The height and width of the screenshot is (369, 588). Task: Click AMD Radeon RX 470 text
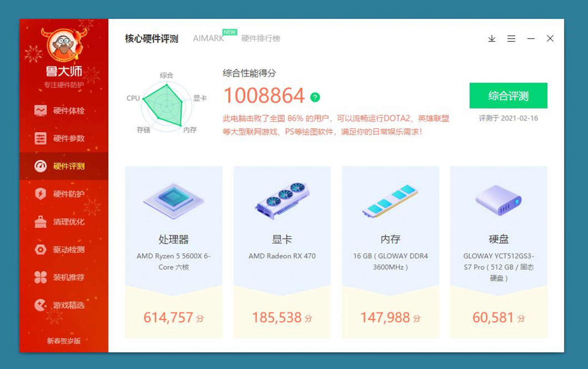(282, 256)
